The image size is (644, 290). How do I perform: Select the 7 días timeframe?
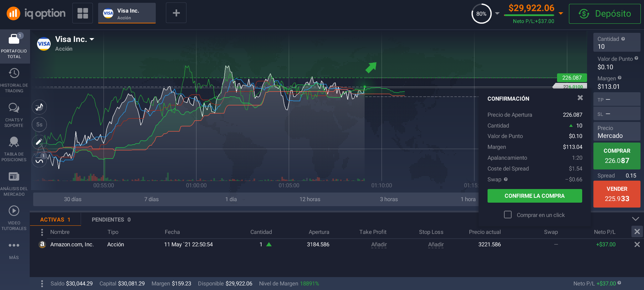[152, 199]
